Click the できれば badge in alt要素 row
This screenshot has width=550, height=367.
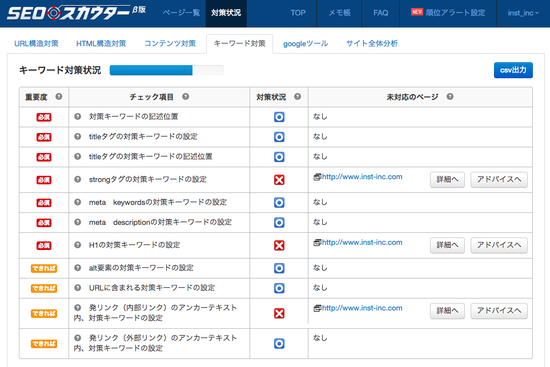pyautogui.click(x=44, y=268)
